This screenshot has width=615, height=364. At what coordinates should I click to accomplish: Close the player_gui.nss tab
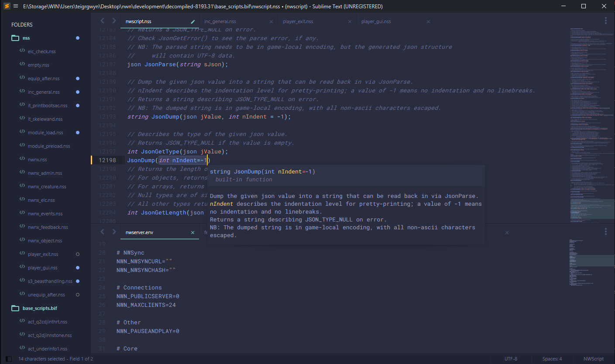[x=428, y=21]
